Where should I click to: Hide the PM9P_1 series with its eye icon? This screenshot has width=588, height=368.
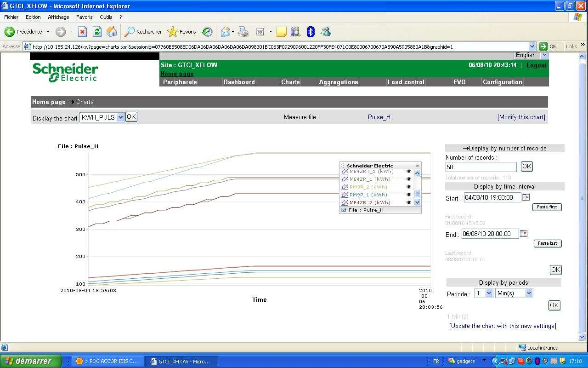click(408, 195)
